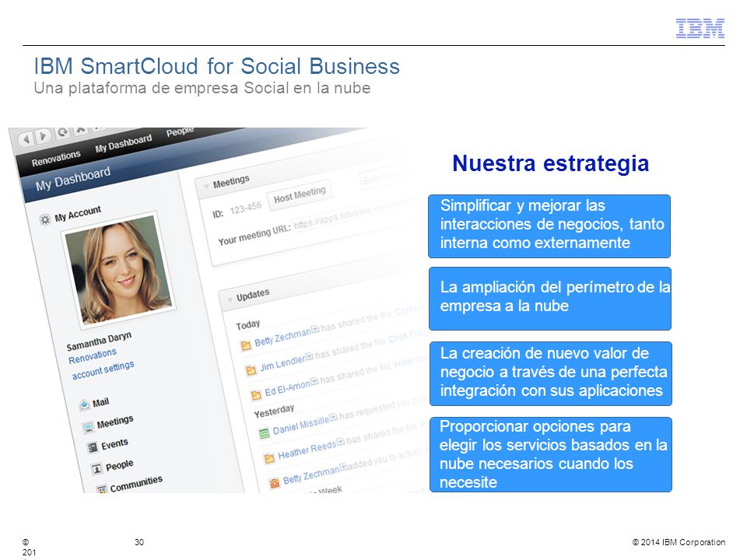Viewport: 747px width, 560px height.
Task: Click folder icon beside Jim Lendler
Action: tap(251, 370)
